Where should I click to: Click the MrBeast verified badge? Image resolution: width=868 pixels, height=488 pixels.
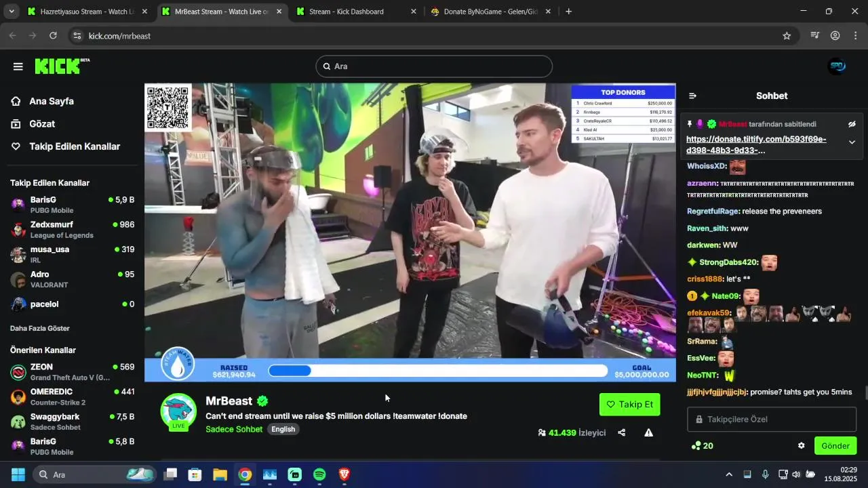tap(262, 401)
